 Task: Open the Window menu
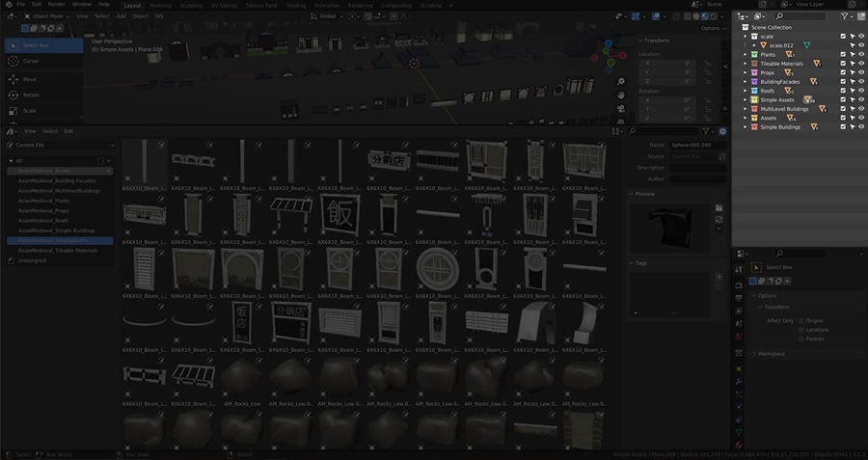[x=81, y=5]
